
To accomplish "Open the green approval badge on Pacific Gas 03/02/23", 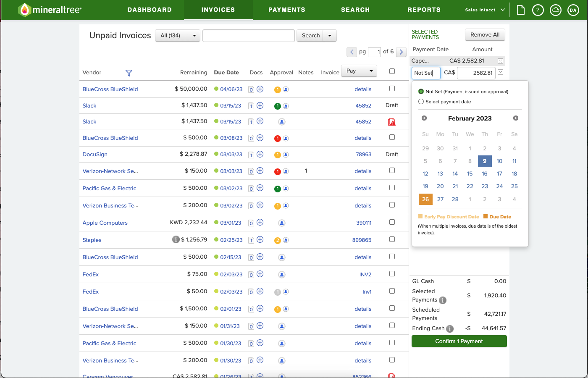I will 277,189.
